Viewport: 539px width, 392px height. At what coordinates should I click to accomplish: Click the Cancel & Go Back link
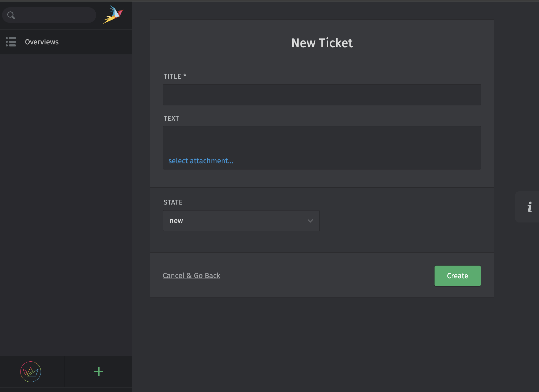click(191, 275)
